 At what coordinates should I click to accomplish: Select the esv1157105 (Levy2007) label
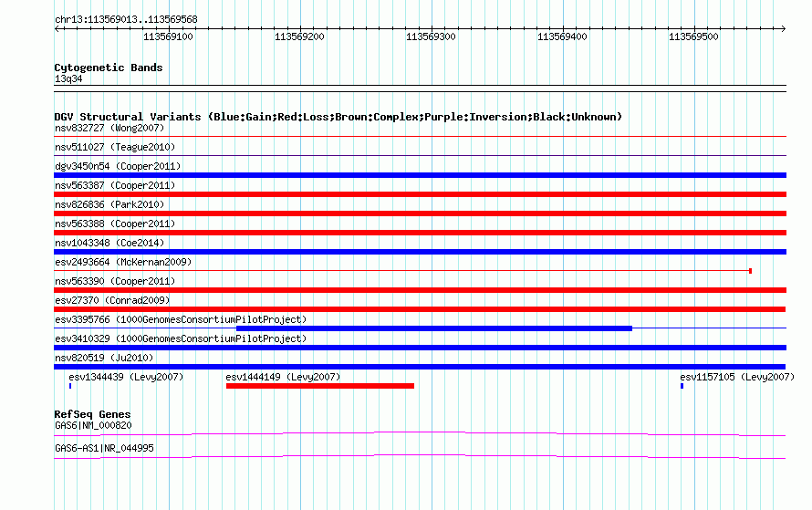pyautogui.click(x=737, y=377)
